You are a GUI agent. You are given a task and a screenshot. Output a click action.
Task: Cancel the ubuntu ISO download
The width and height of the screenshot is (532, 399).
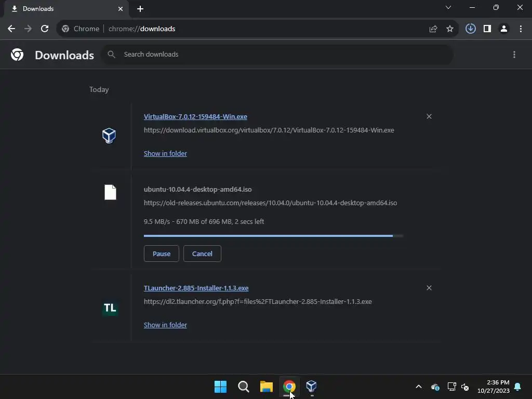pyautogui.click(x=202, y=254)
